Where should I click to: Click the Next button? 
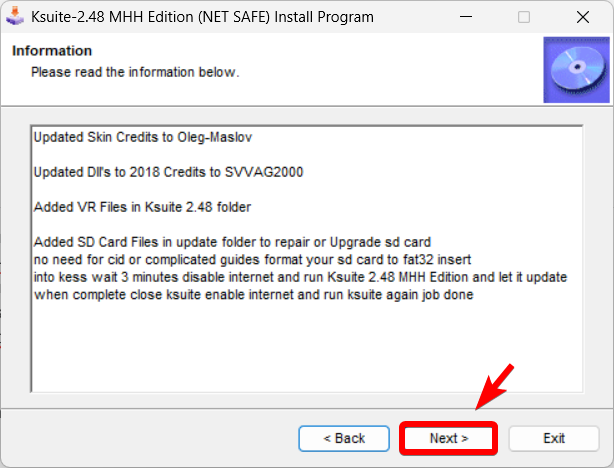(448, 438)
